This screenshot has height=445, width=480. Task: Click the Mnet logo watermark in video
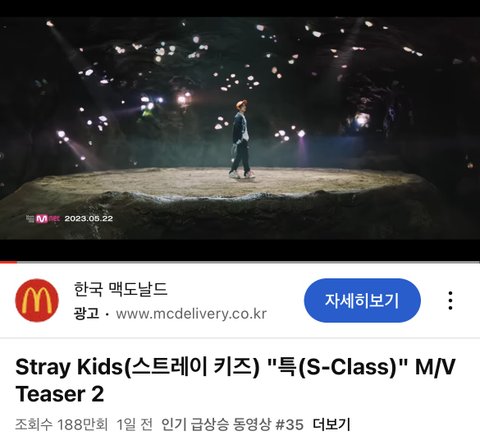43,219
